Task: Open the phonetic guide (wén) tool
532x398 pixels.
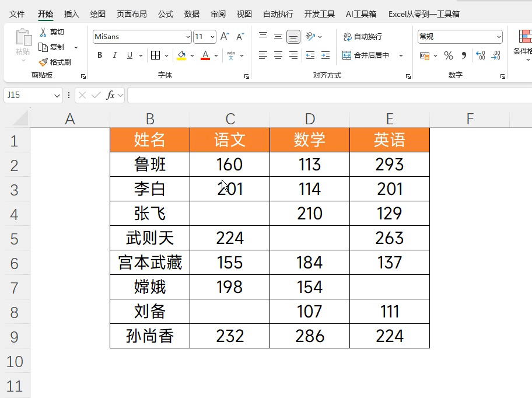Action: tap(231, 55)
